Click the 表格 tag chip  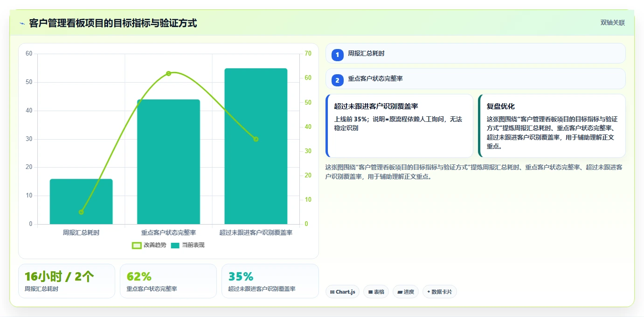point(376,292)
